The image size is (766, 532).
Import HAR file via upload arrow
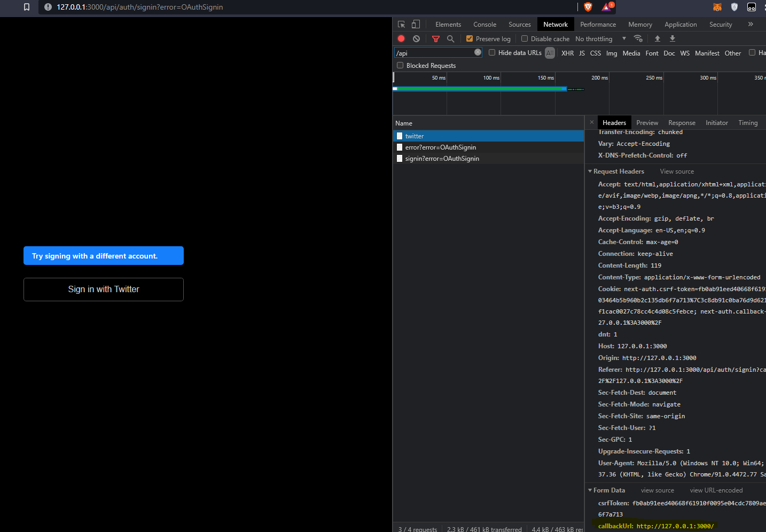click(657, 38)
